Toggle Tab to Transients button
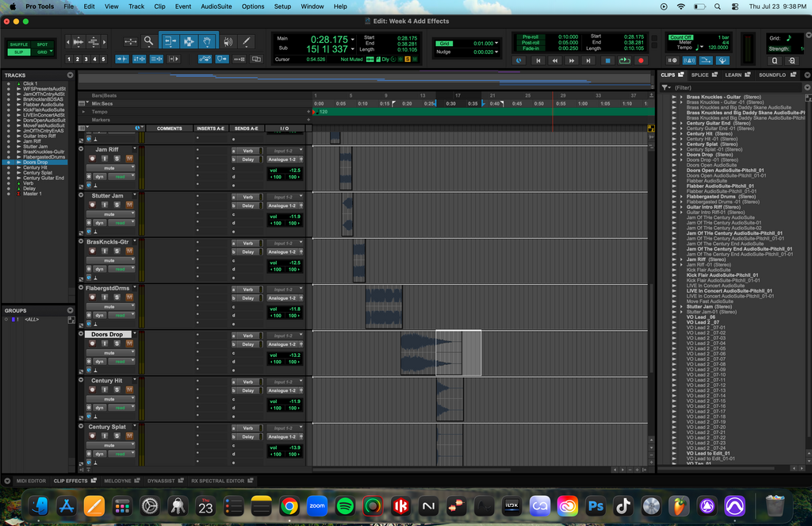The height and width of the screenshot is (526, 812). [121, 59]
